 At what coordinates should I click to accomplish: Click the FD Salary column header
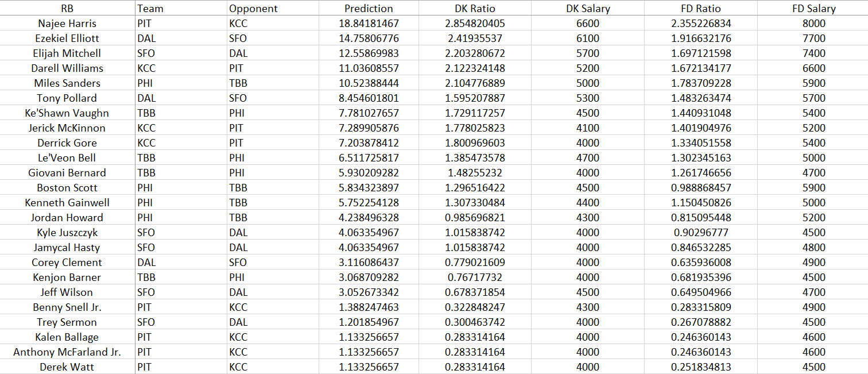pos(813,8)
